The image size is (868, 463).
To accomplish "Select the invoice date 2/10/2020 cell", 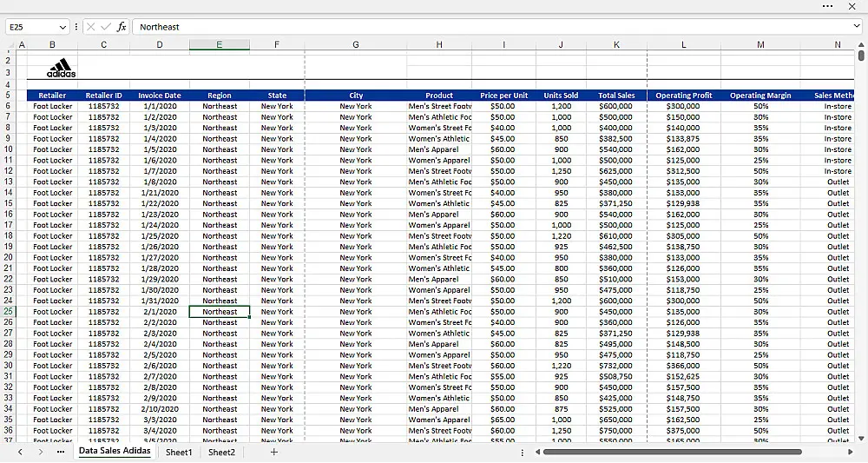I will coord(160,409).
